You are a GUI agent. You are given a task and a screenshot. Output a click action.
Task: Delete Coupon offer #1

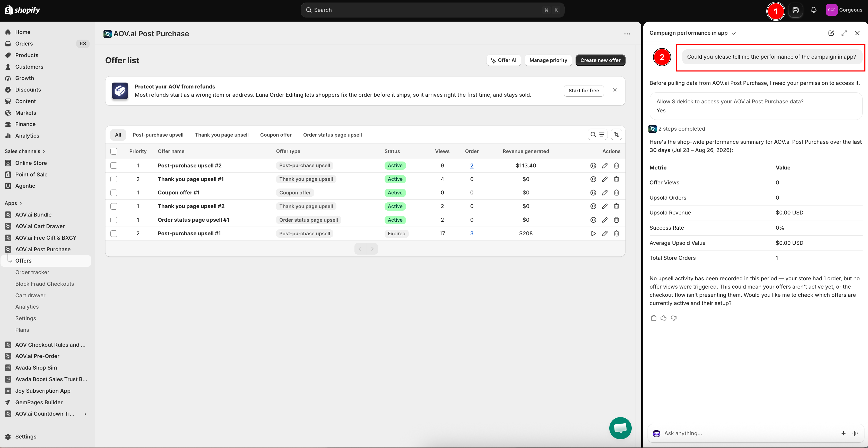point(616,193)
